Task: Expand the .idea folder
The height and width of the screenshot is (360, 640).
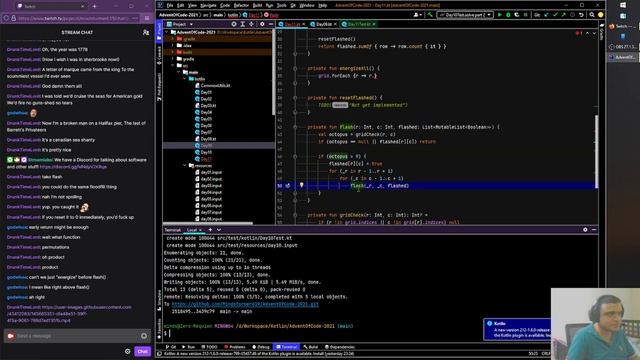Action: (x=173, y=45)
